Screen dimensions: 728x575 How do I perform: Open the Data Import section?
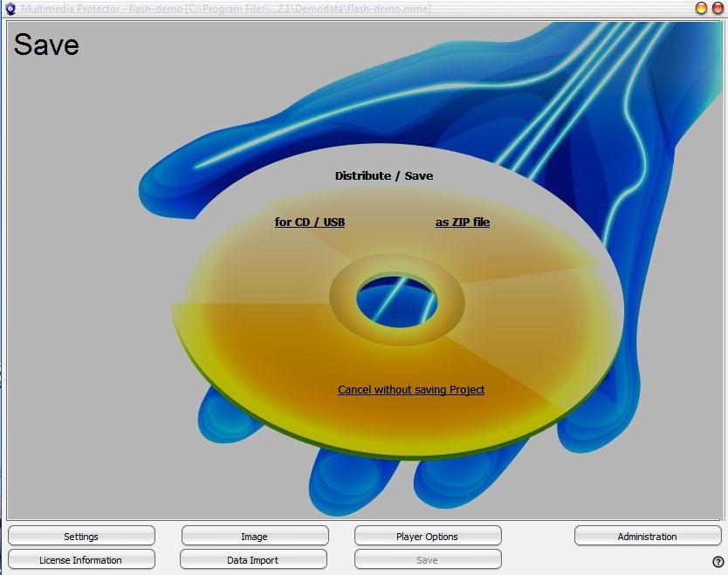tap(253, 559)
